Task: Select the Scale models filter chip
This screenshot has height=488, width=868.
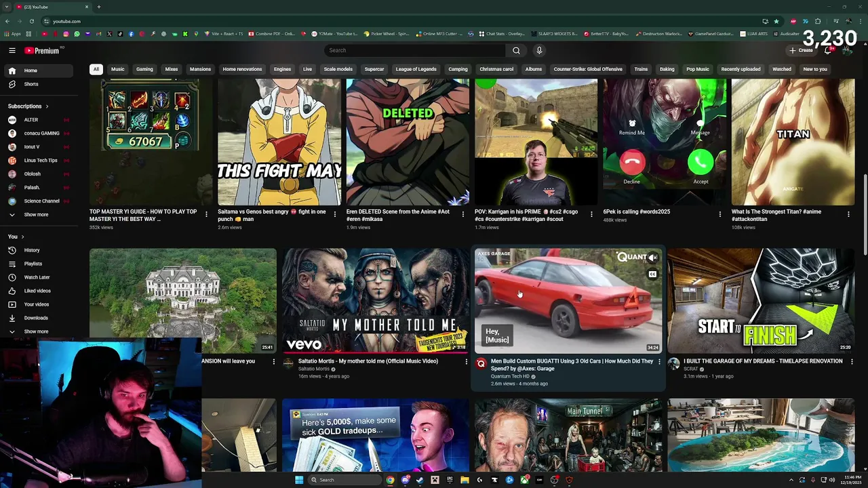Action: 338,69
